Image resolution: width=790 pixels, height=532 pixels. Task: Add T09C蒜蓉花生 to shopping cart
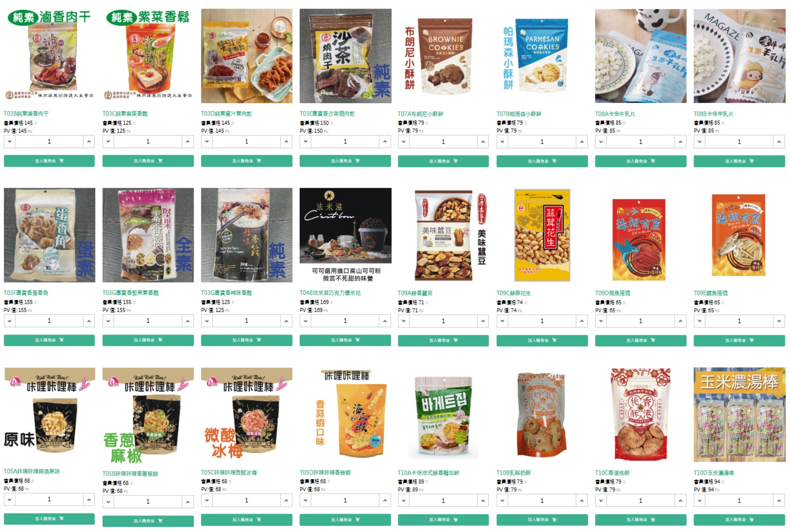542,340
